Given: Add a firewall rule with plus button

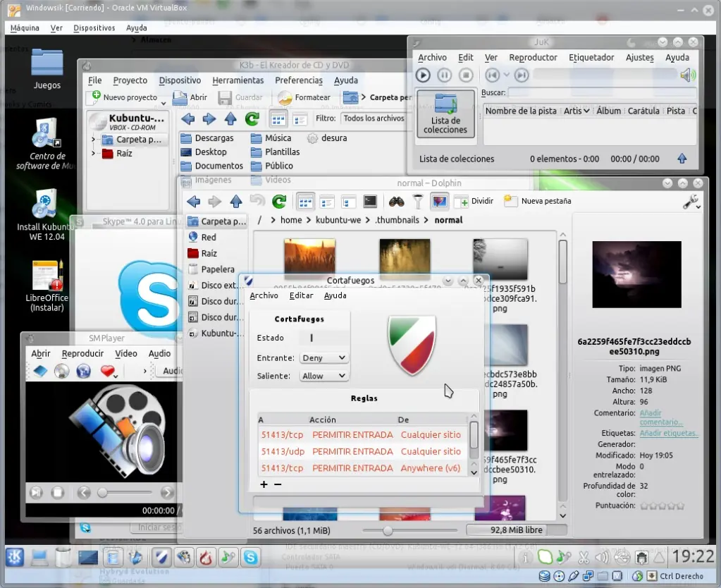Looking at the screenshot, I should tap(264, 484).
